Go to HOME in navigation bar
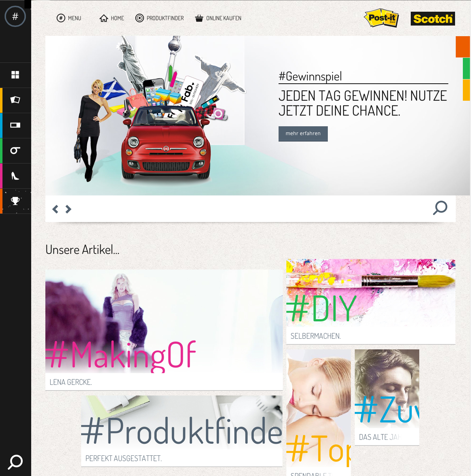The height and width of the screenshot is (476, 471). (112, 18)
